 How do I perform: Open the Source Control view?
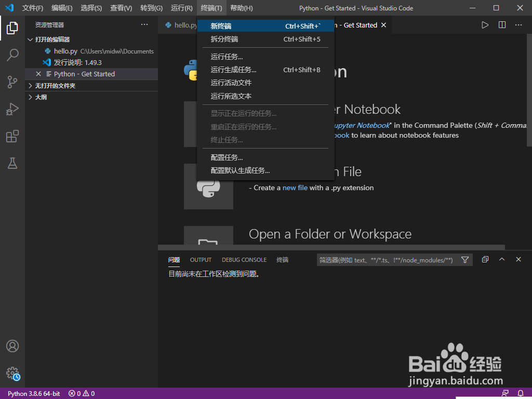tap(12, 82)
